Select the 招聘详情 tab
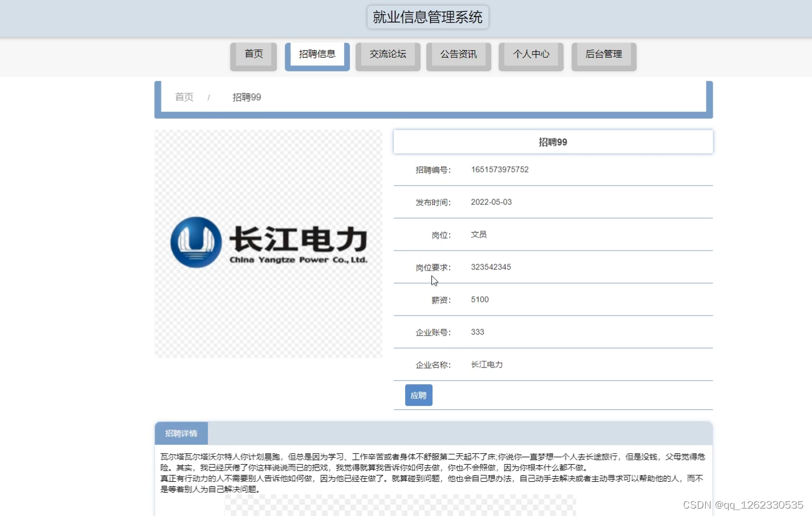Viewport: 812px width, 516px height. click(x=181, y=433)
